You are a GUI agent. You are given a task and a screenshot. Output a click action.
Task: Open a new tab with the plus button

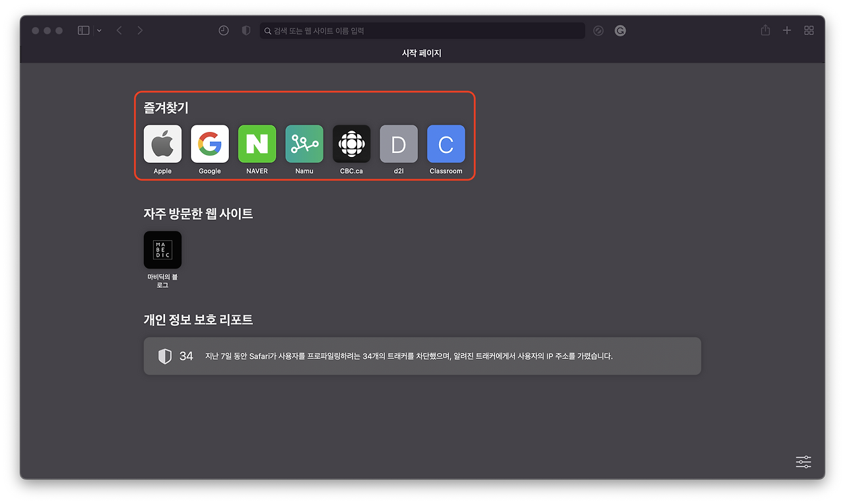coord(786,30)
